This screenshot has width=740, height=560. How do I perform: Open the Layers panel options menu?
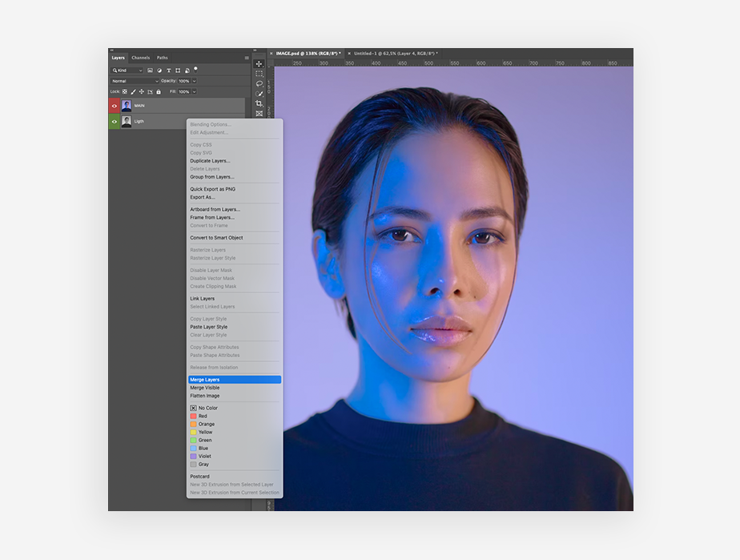coord(247,58)
